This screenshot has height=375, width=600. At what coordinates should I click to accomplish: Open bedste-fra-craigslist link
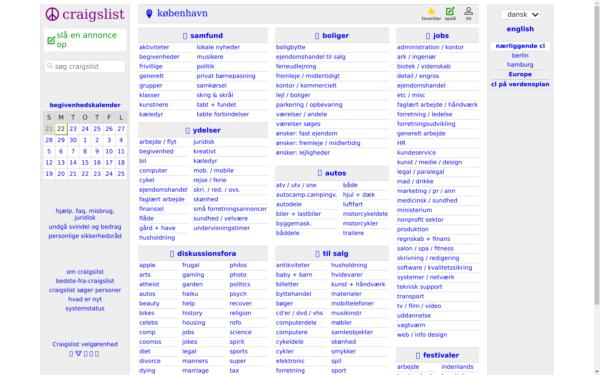click(85, 281)
